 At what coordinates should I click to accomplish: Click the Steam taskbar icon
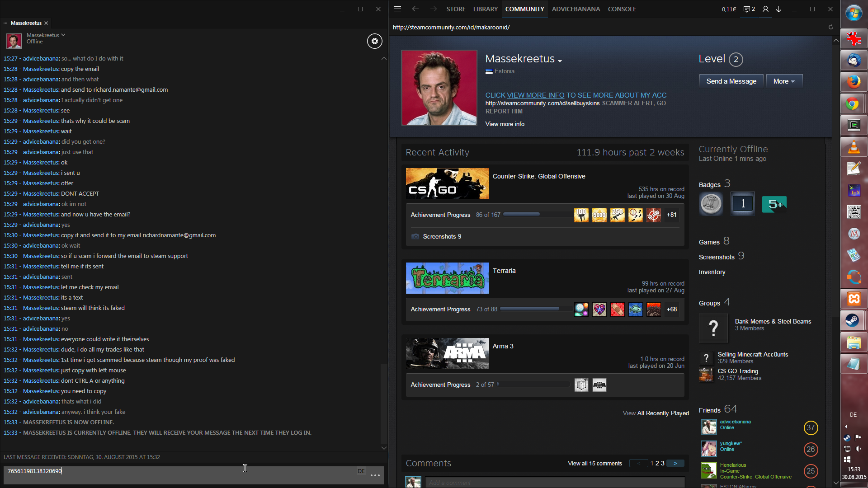click(x=853, y=321)
